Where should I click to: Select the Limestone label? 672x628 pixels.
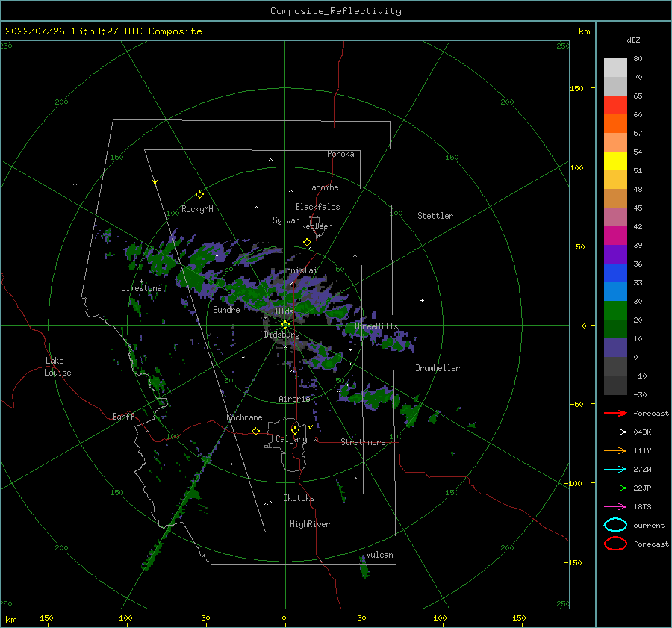point(141,288)
